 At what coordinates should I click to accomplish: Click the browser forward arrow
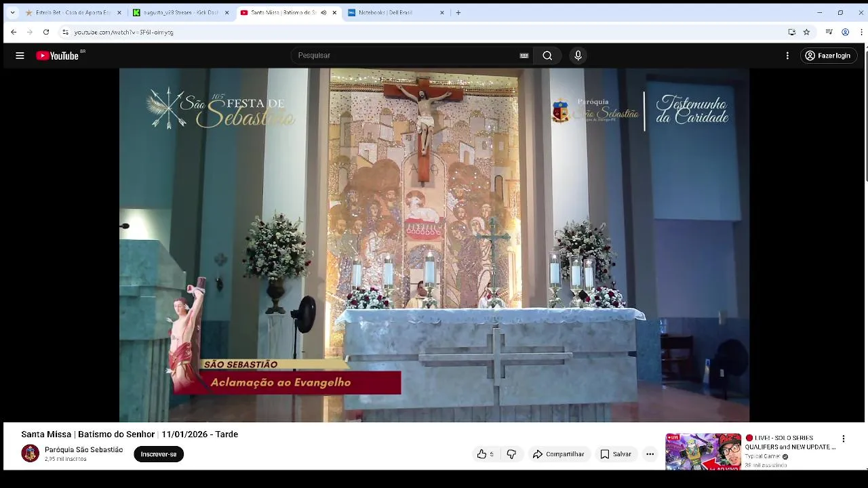(x=30, y=32)
